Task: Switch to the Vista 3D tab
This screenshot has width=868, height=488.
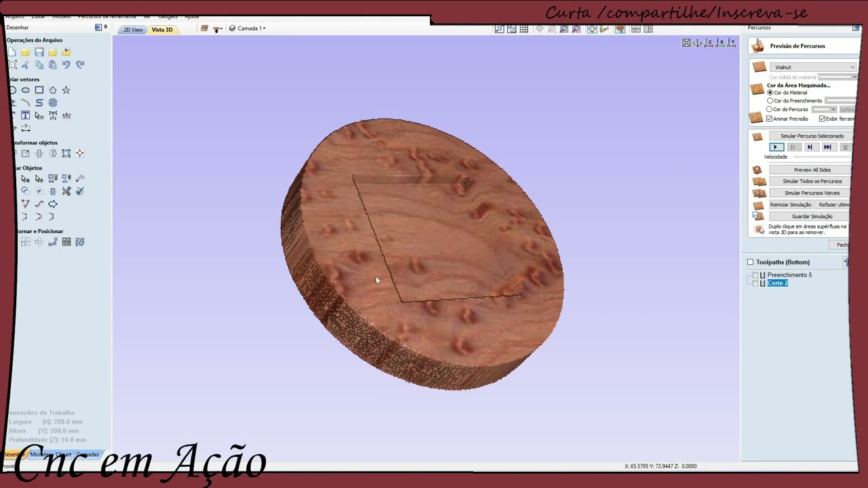Action: (162, 30)
